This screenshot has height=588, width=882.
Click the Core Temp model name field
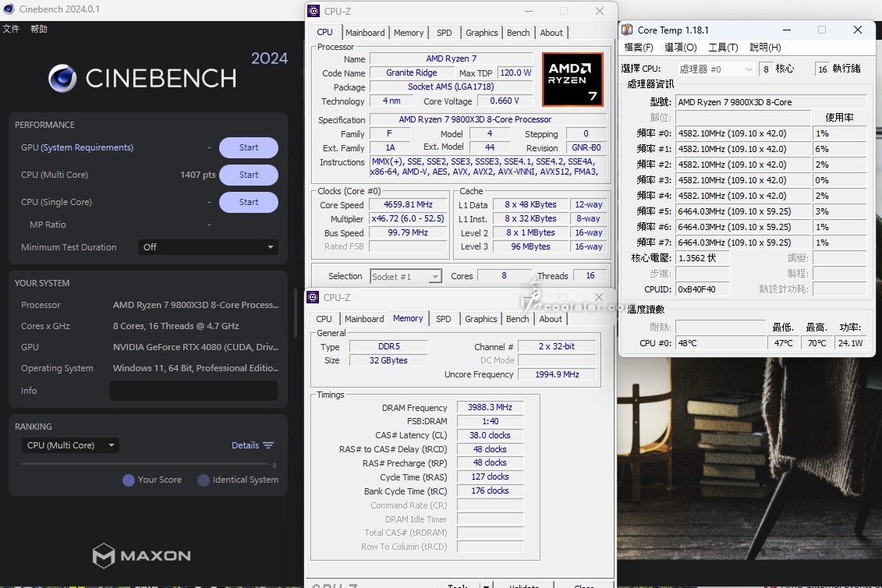[x=770, y=102]
